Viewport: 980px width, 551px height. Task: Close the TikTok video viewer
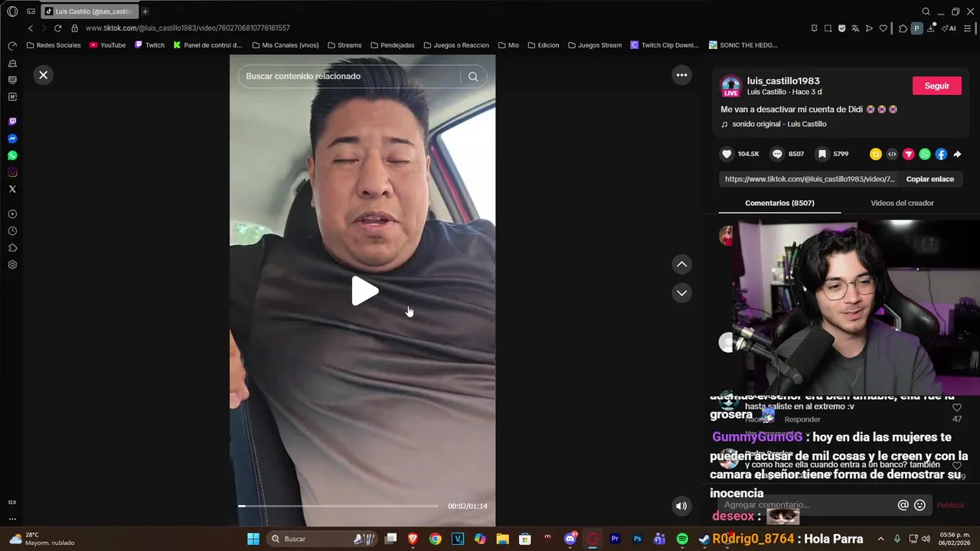(43, 75)
